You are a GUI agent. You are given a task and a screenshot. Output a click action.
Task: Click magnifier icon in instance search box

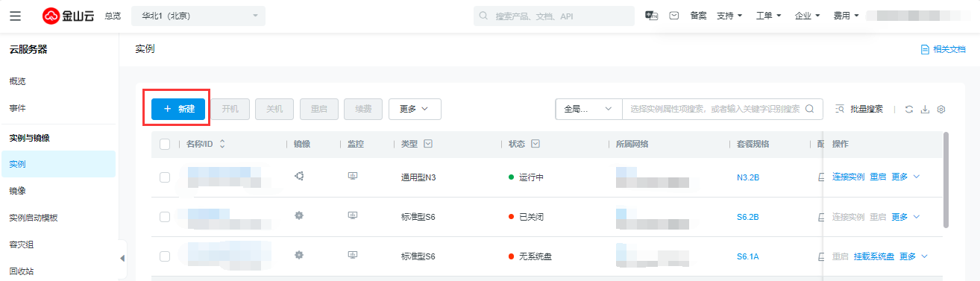tap(810, 109)
